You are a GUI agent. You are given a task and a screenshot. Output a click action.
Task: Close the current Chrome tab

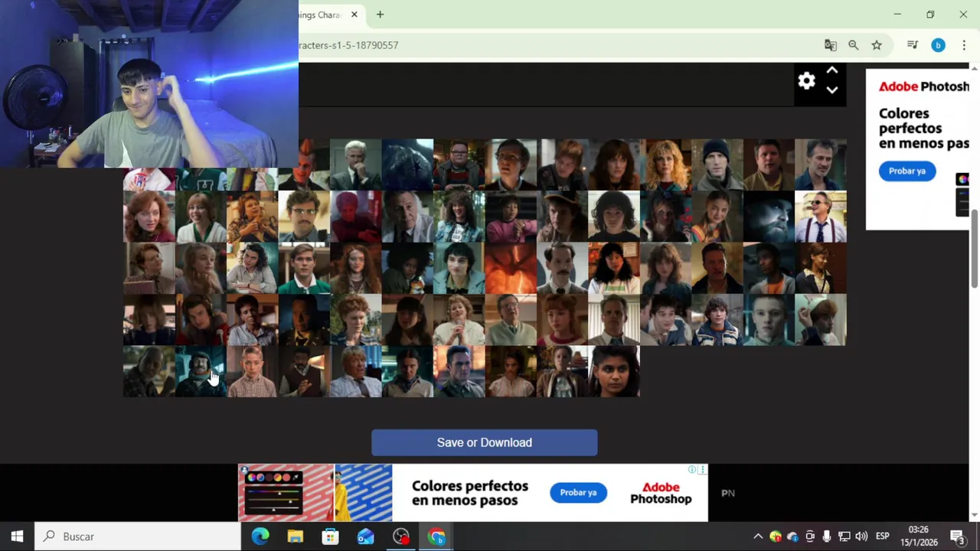tap(354, 15)
